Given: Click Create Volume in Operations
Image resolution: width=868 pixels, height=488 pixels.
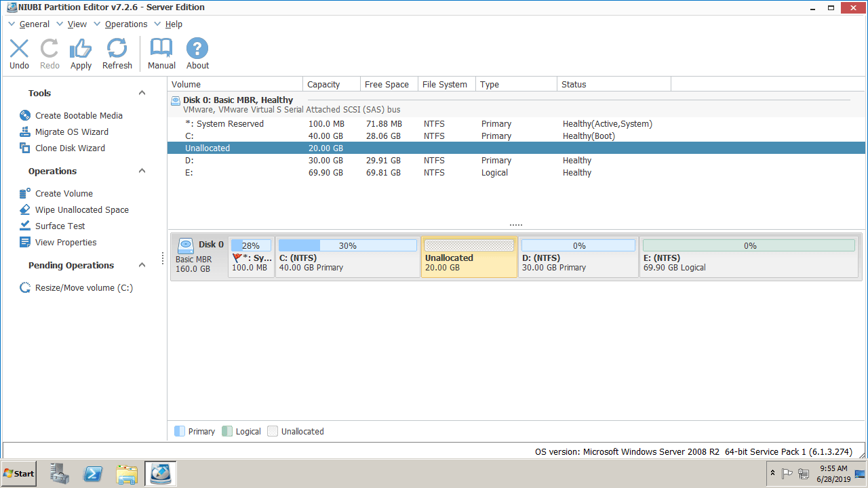Looking at the screenshot, I should [64, 194].
